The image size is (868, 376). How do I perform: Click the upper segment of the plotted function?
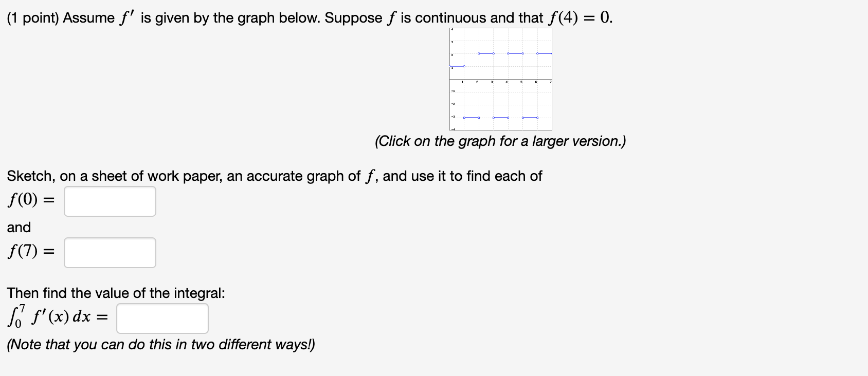(x=486, y=53)
